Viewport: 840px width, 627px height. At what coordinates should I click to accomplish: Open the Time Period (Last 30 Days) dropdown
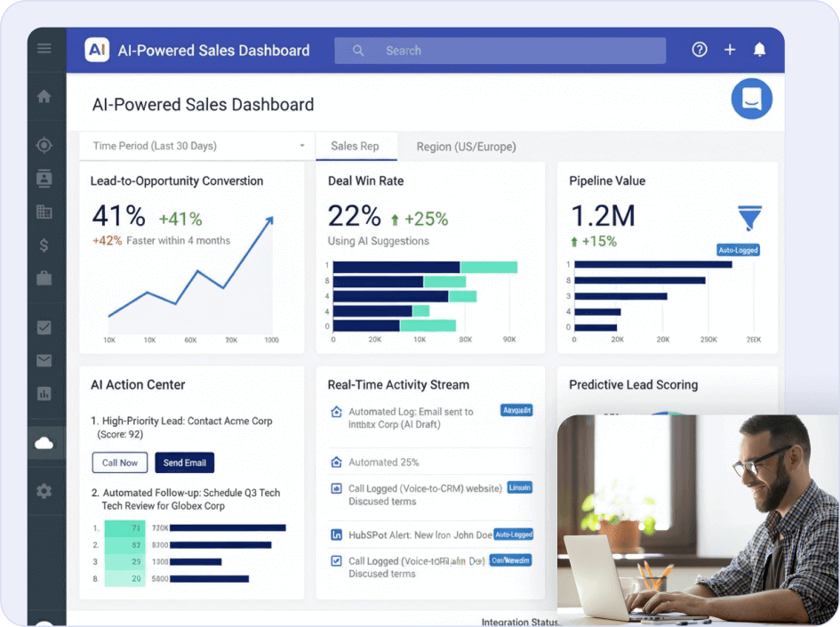click(196, 145)
